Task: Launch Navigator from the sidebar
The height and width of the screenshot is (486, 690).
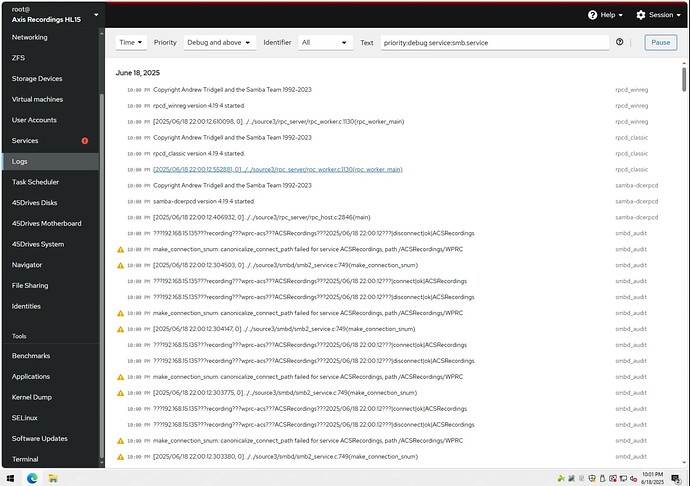Action: (x=50, y=265)
